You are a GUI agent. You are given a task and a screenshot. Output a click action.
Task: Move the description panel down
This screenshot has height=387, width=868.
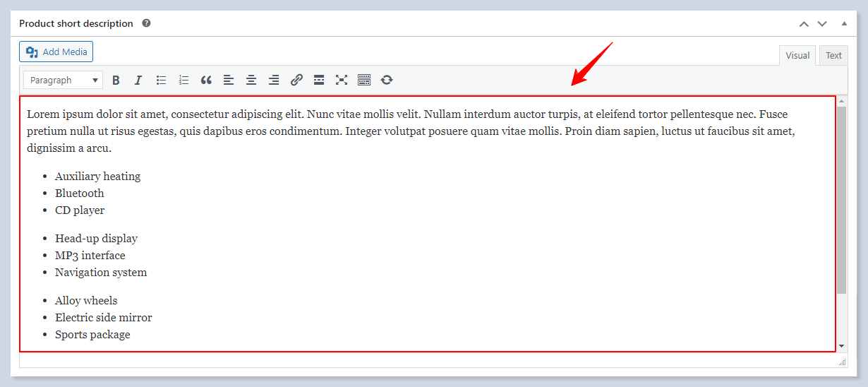(x=822, y=24)
